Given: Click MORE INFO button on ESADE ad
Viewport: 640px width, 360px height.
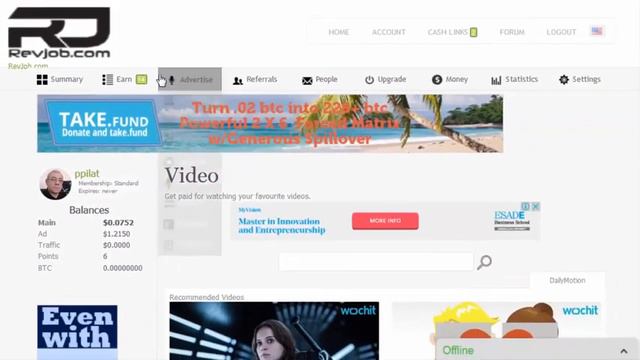Looking at the screenshot, I should [385, 221].
